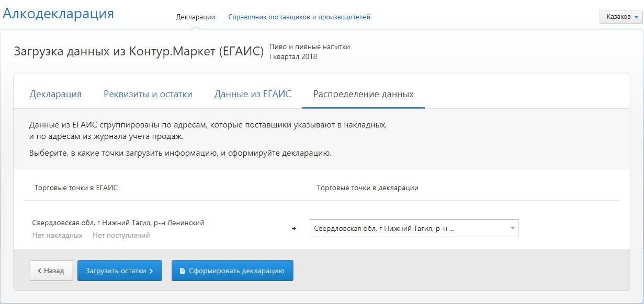The image size is (644, 304).
Task: Go to the Данные из ЕГАИС tab
Action: (252, 94)
